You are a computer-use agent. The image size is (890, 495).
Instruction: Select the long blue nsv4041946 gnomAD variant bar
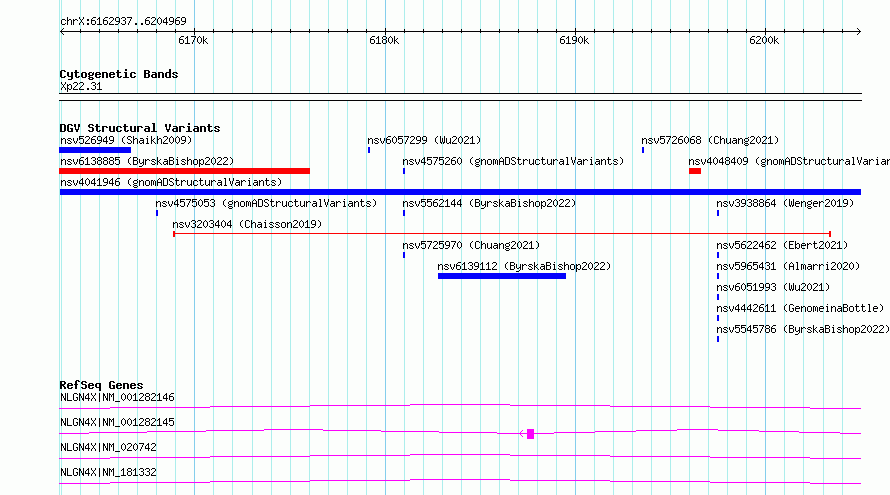point(460,192)
